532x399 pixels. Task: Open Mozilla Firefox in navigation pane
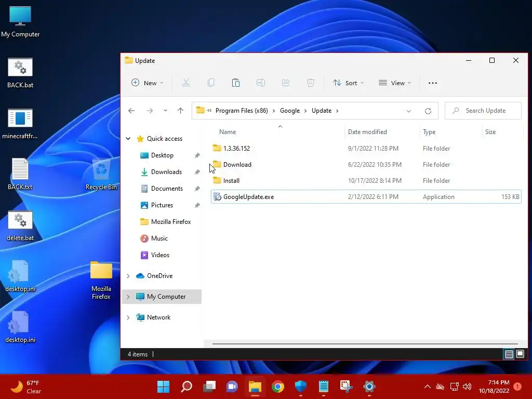165,222
